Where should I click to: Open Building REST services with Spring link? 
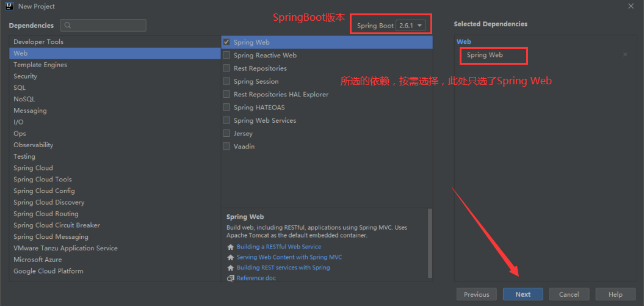tap(283, 268)
